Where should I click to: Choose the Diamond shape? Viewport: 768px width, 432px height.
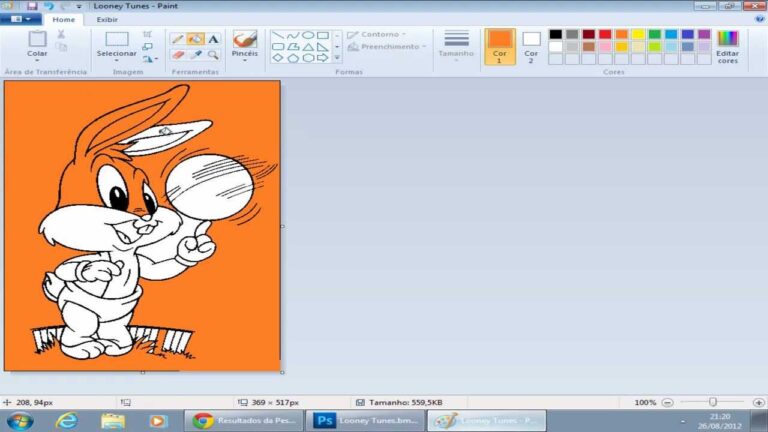click(x=278, y=58)
